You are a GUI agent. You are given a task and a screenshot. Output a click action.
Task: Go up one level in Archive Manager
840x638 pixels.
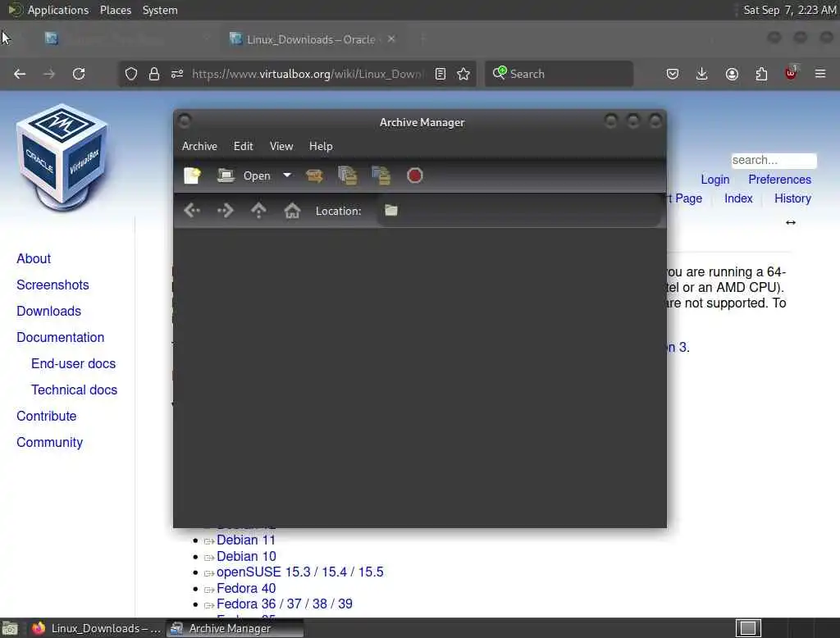pos(258,211)
